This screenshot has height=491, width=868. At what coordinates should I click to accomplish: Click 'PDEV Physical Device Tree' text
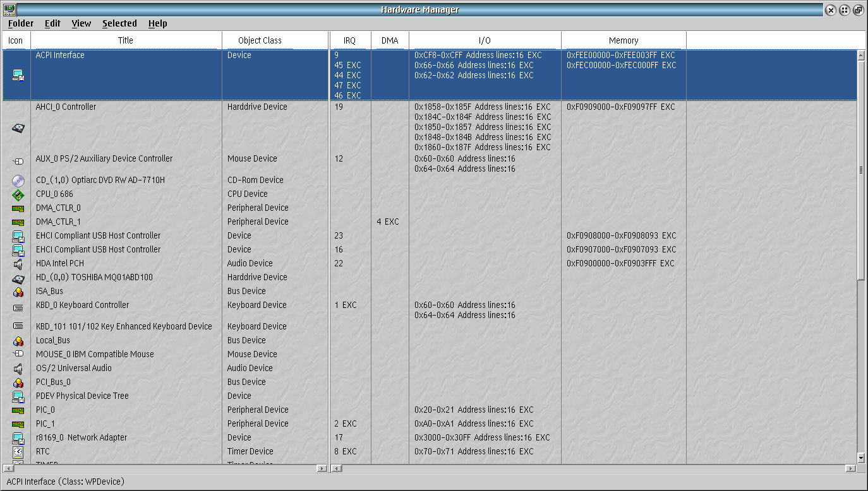click(82, 396)
